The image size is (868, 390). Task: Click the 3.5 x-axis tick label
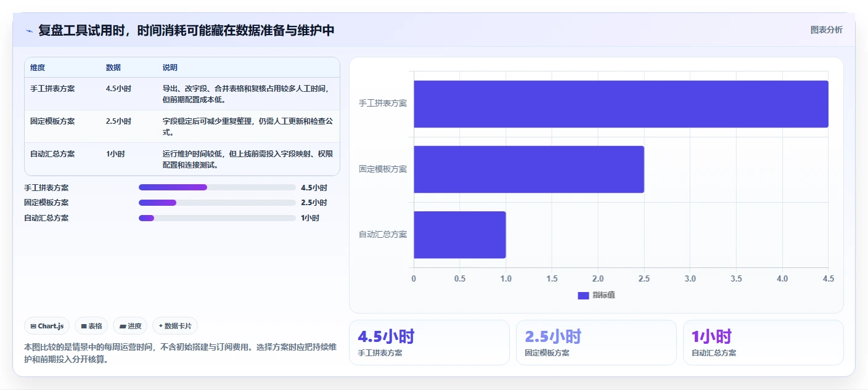pos(736,278)
